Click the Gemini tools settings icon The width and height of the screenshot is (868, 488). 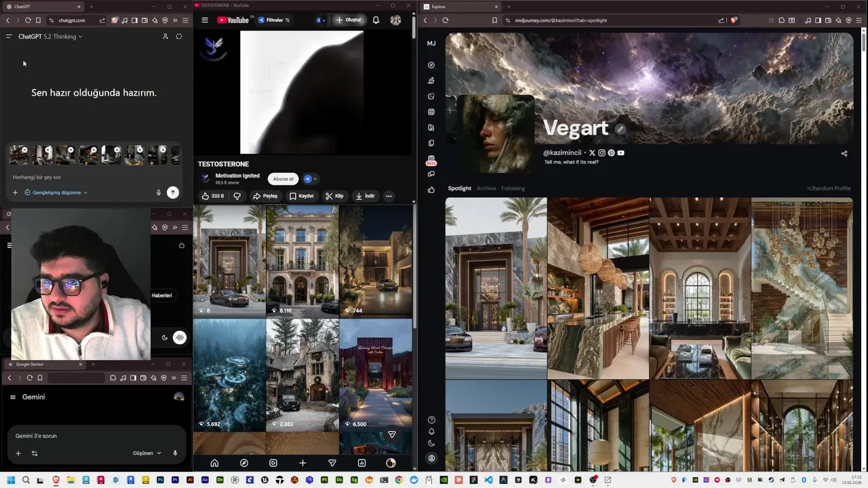point(35,453)
